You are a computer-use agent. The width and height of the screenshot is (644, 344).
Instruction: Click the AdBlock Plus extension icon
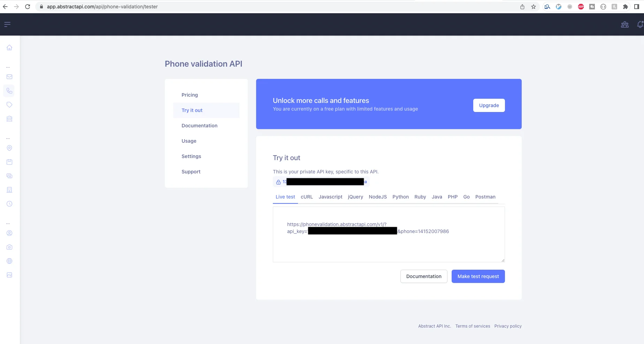point(581,6)
